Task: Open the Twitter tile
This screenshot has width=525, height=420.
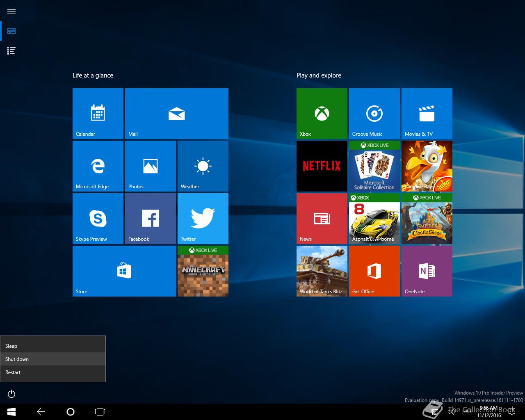Action: coord(203,219)
